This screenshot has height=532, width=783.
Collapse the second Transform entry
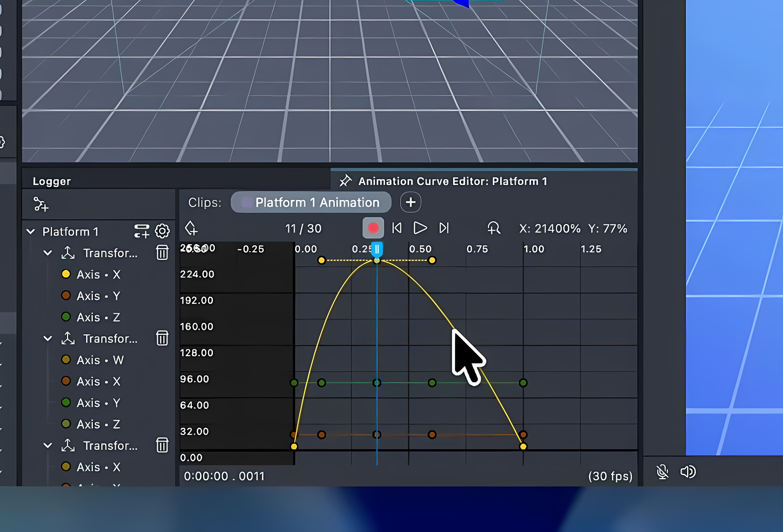tap(47, 338)
